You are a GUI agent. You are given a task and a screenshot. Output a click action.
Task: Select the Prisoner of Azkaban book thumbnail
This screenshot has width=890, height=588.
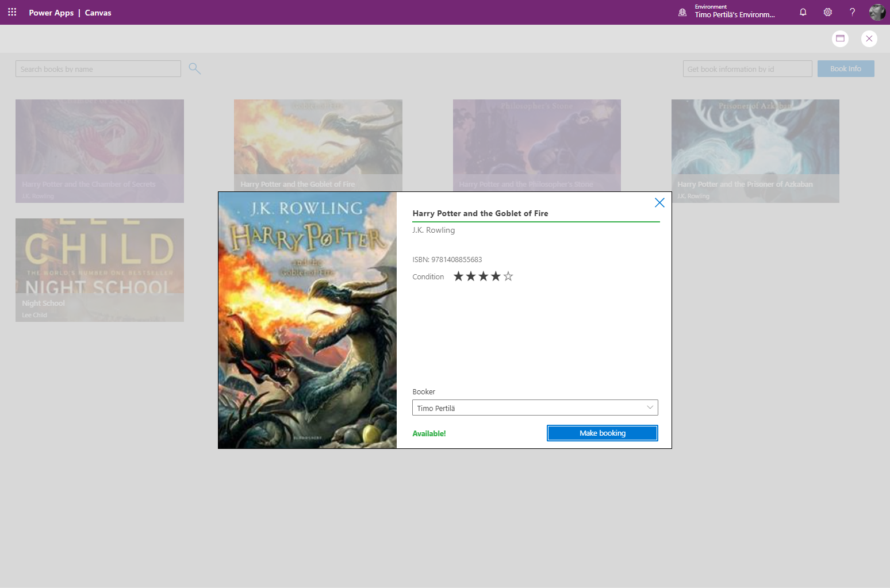755,150
